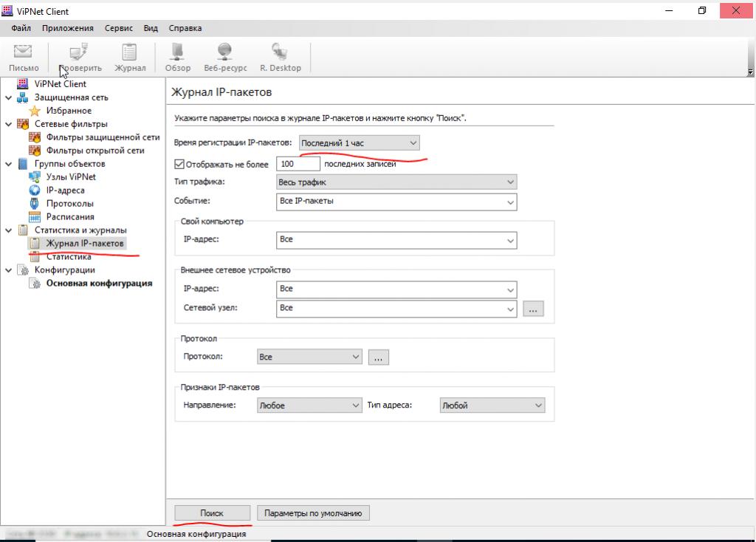Open the Сервис menu
Viewport: 756px width, 542px height.
pos(119,28)
